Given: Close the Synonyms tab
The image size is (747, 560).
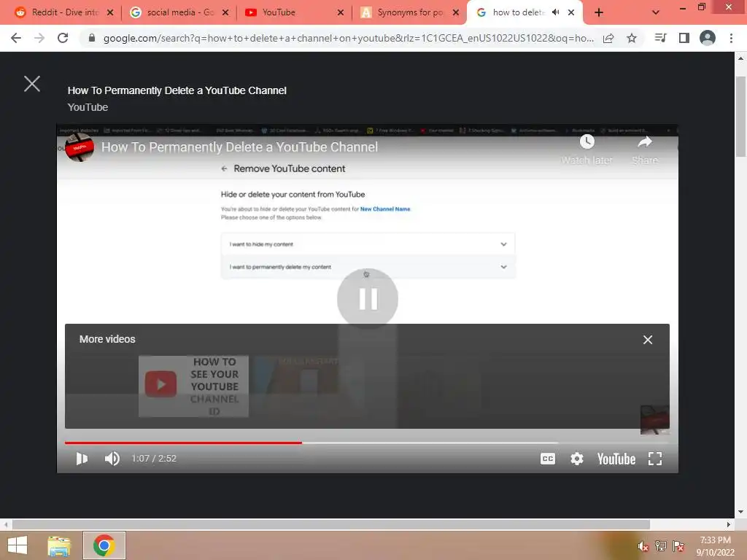Looking at the screenshot, I should click(x=456, y=12).
